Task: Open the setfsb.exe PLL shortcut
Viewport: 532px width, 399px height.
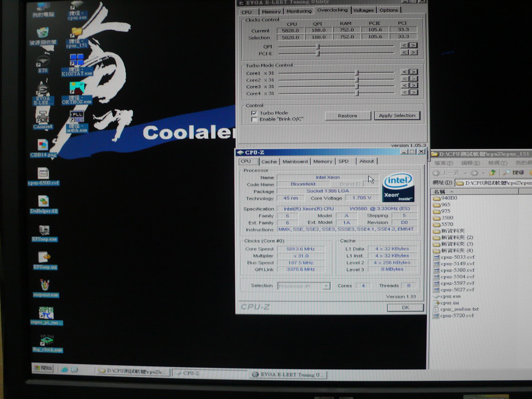Action: (77, 122)
